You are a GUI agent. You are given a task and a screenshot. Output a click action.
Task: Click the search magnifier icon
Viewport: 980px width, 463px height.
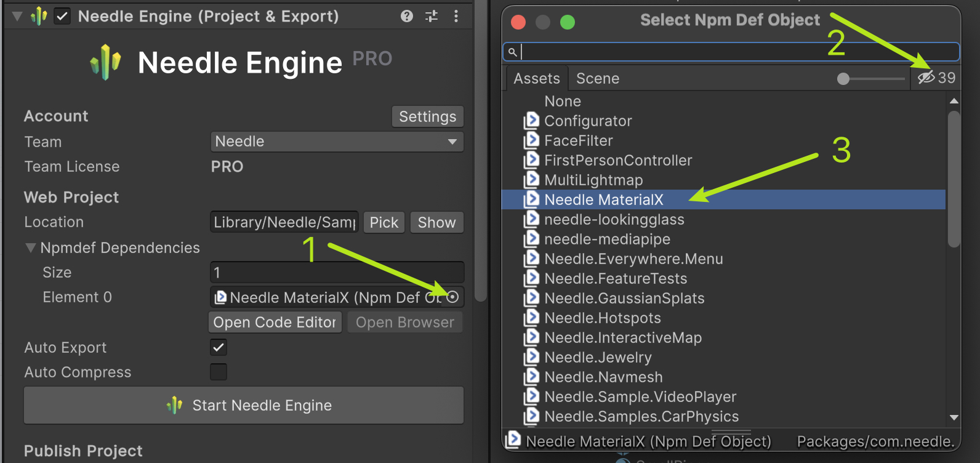tap(512, 52)
